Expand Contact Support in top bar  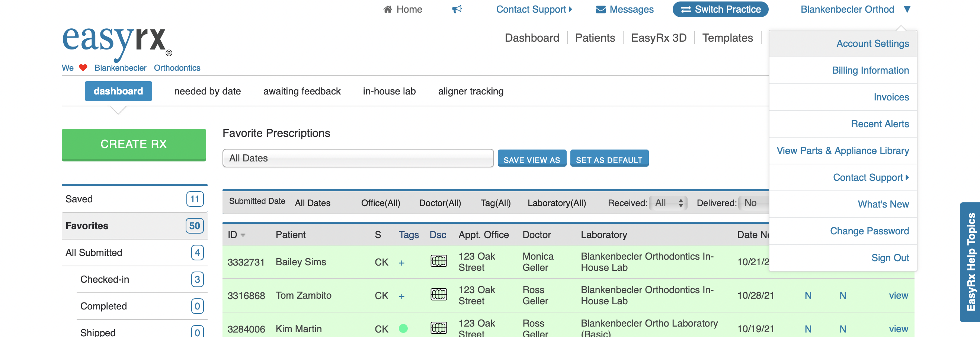pos(534,9)
